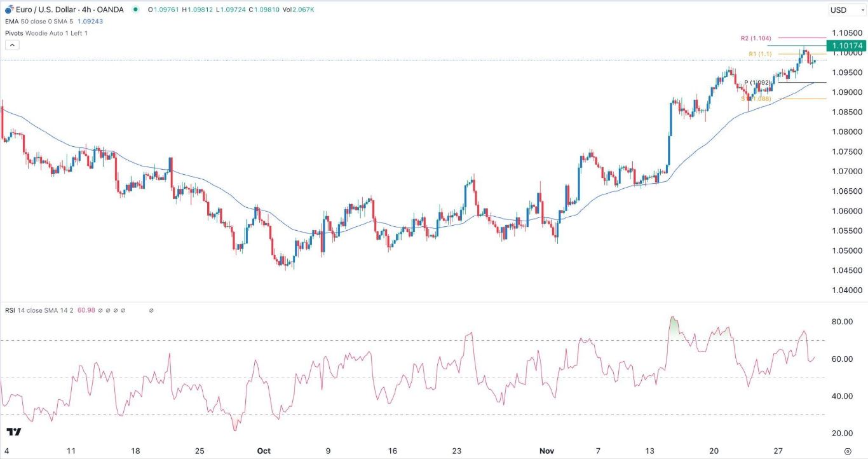This screenshot has height=459, width=868.
Task: Click date 27 on the time axis
Action: pos(778,451)
